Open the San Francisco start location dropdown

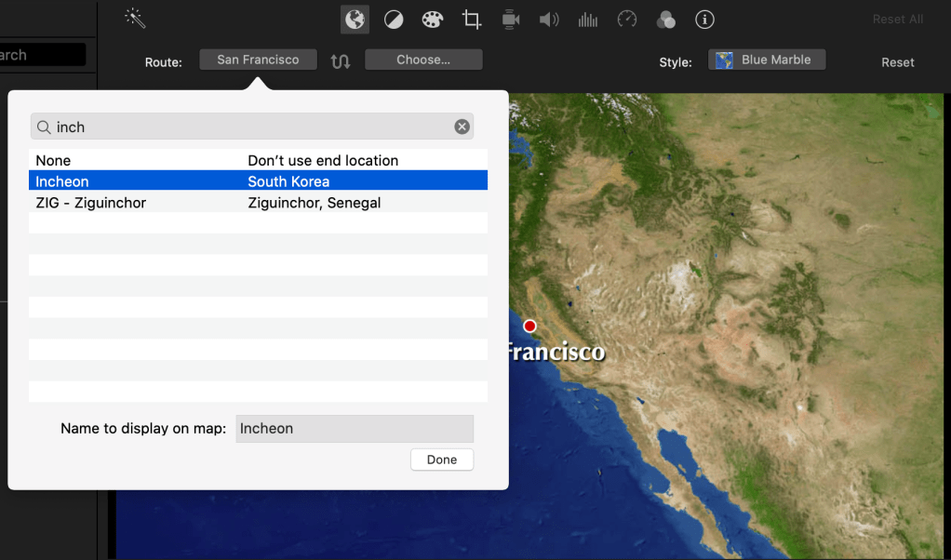(x=258, y=60)
